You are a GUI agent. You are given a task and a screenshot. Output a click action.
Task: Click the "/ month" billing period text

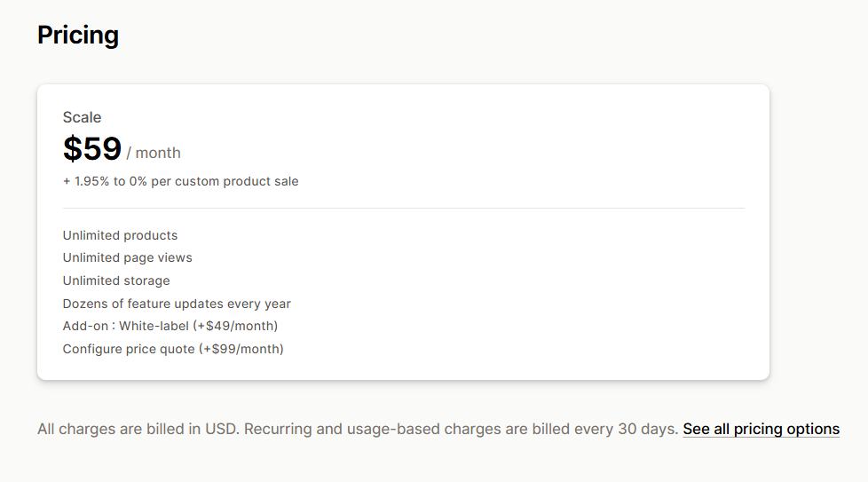[154, 153]
